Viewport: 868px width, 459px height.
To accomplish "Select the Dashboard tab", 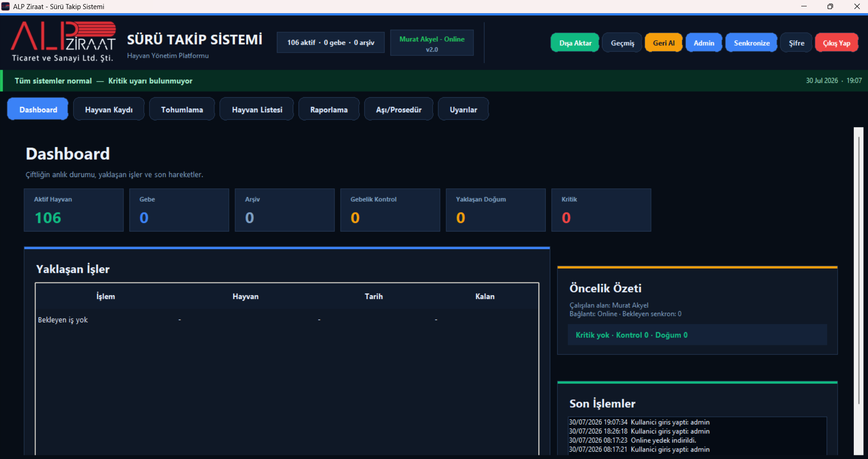I will (x=38, y=109).
